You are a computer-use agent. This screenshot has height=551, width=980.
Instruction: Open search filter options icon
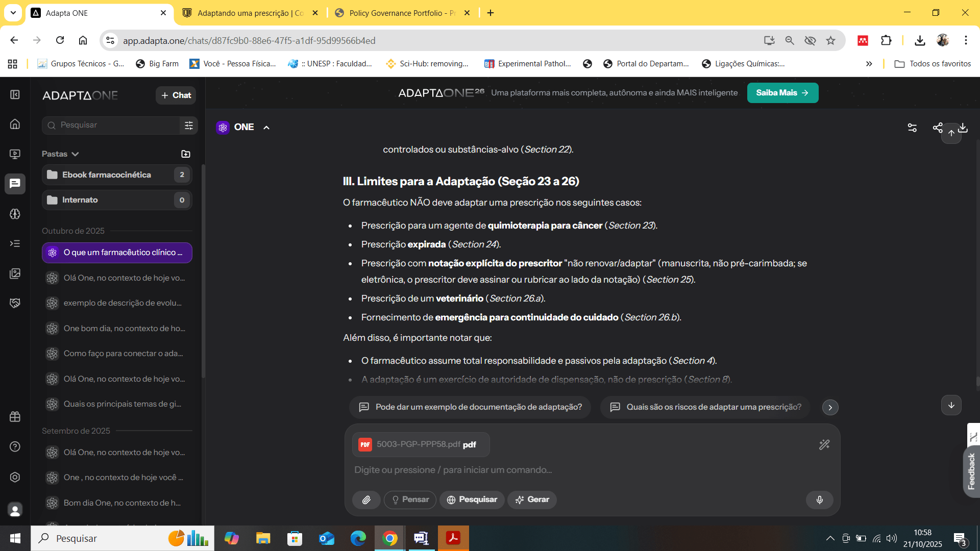pos(188,125)
